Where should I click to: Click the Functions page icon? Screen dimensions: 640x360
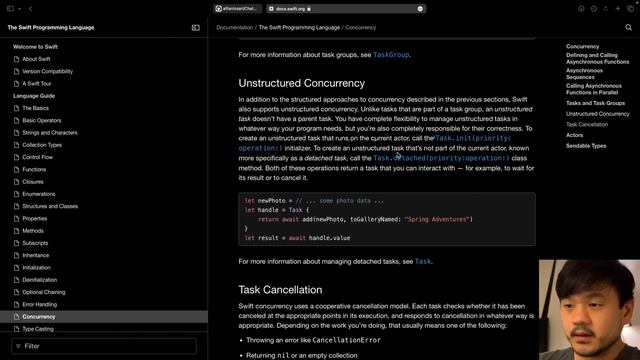click(x=16, y=169)
